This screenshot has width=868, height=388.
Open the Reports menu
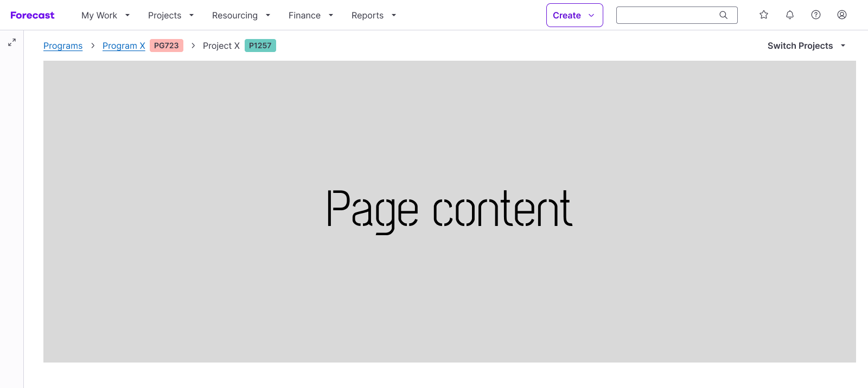tap(374, 15)
